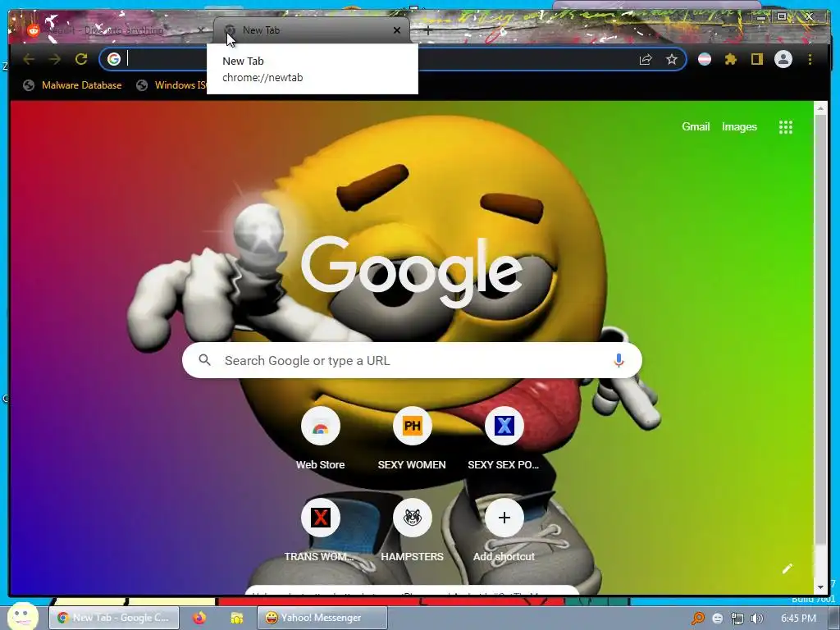Toggle the Chrome side panel icon
Image resolution: width=840 pixels, height=630 pixels.
[756, 59]
